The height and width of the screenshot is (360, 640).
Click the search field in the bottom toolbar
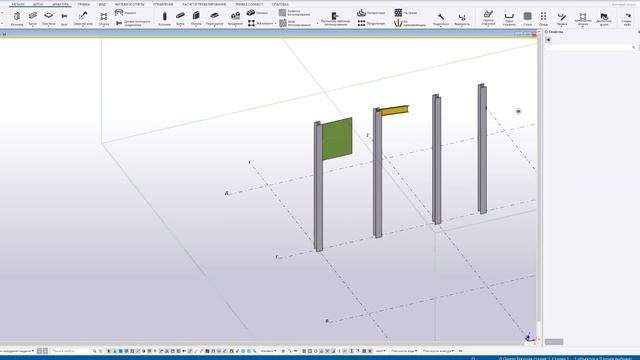point(71,351)
